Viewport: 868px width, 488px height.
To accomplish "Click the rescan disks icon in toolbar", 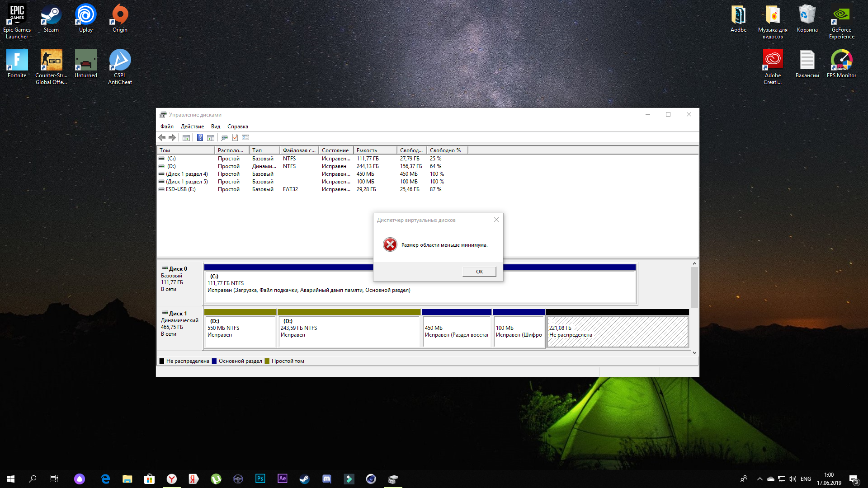I will coord(224,138).
